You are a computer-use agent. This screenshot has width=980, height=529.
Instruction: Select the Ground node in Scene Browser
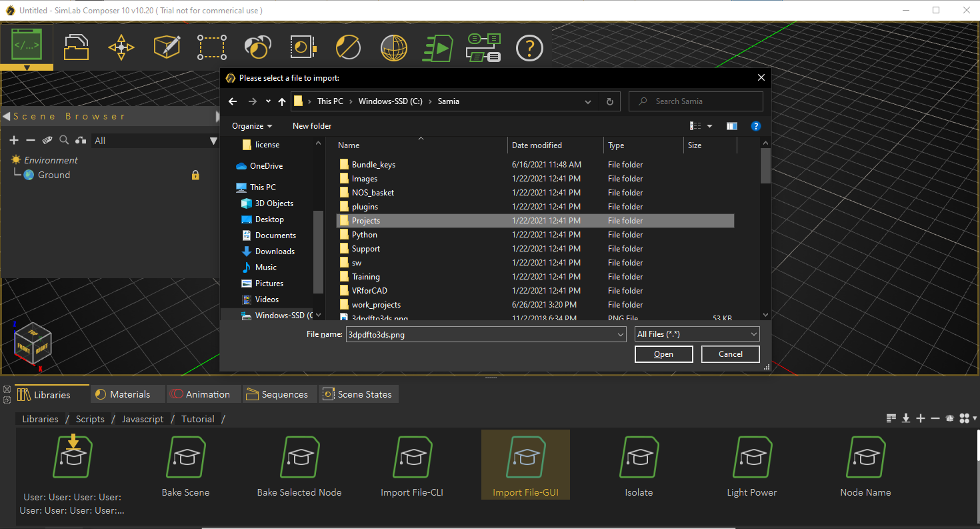click(x=54, y=175)
